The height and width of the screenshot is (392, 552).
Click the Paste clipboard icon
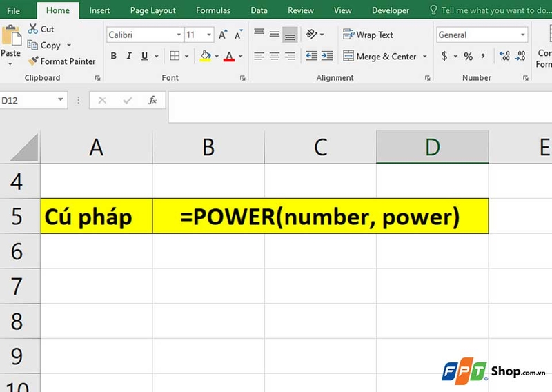pos(11,36)
